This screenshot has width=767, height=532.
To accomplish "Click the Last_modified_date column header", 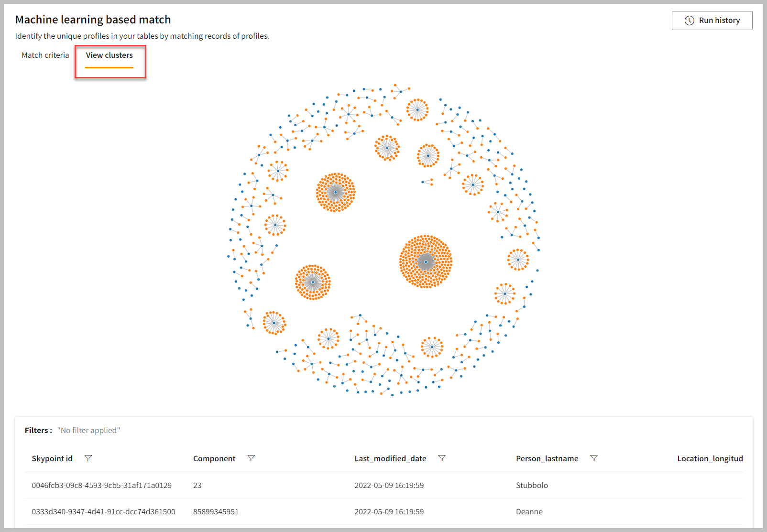I will (390, 458).
